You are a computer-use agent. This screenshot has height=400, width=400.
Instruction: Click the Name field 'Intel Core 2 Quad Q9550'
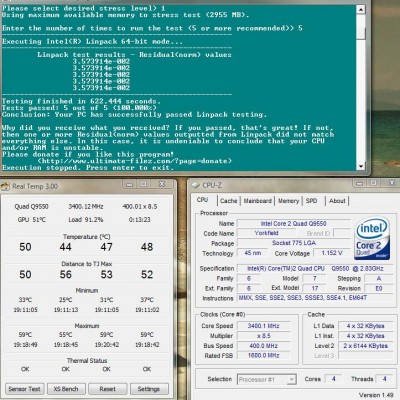294,224
